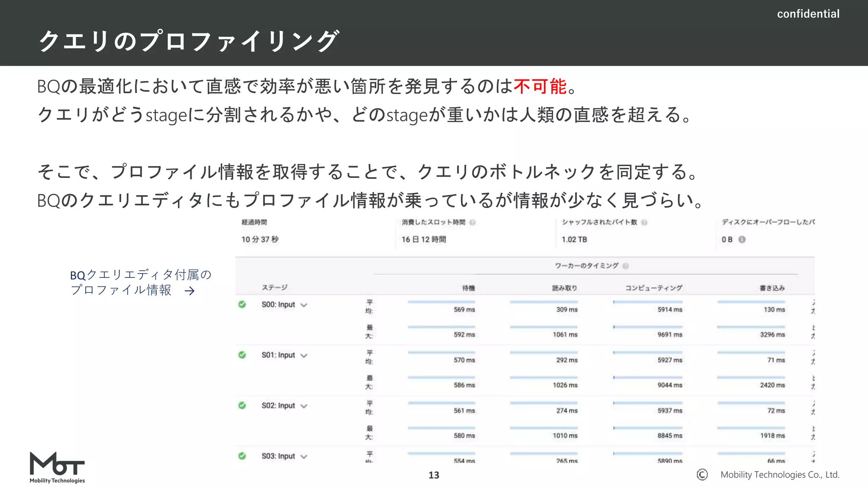This screenshot has height=488, width=868.
Task: Click the 待機 column header
Action: click(468, 288)
